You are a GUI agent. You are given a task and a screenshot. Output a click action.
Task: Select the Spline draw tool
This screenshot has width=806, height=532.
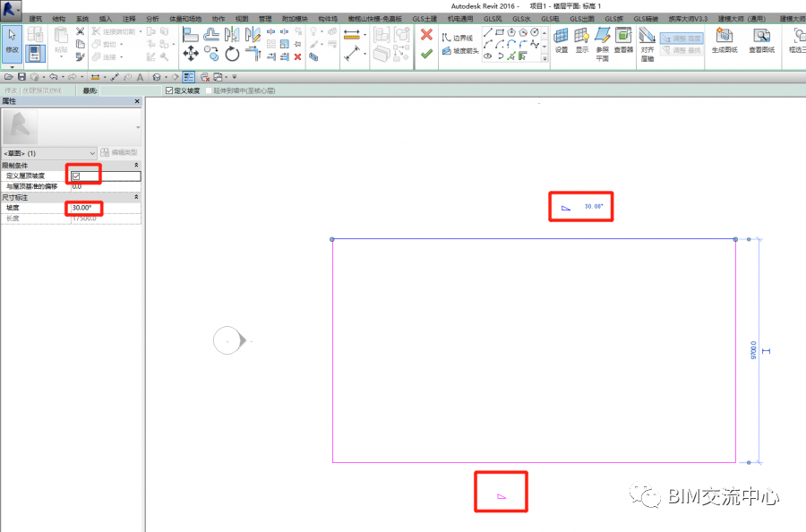[535, 44]
